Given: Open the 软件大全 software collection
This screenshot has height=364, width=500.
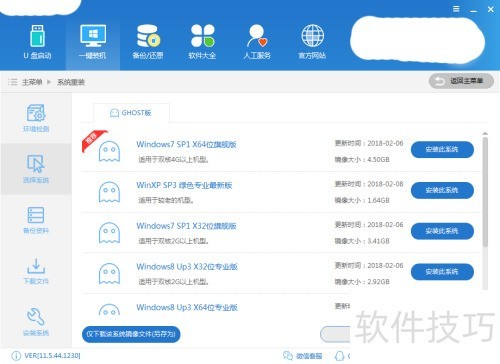Looking at the screenshot, I should (202, 42).
